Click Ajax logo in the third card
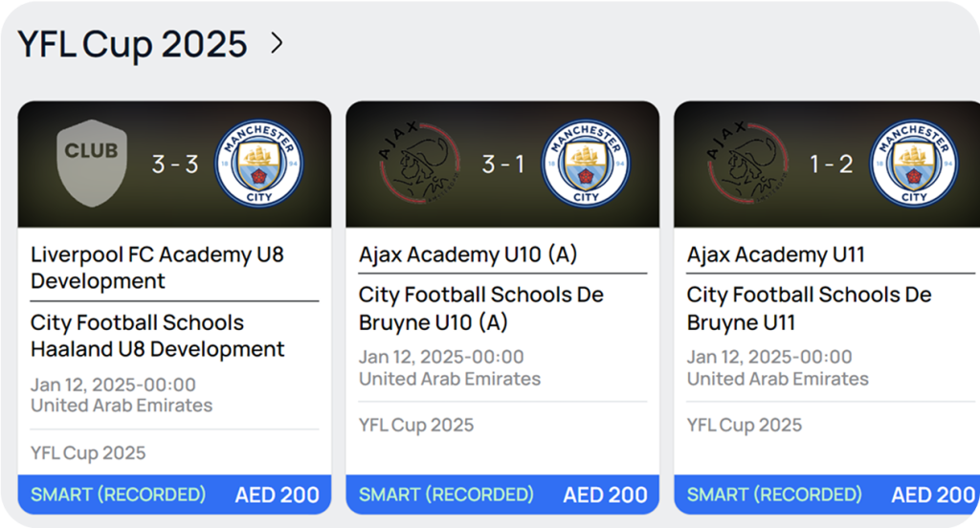 click(x=746, y=165)
